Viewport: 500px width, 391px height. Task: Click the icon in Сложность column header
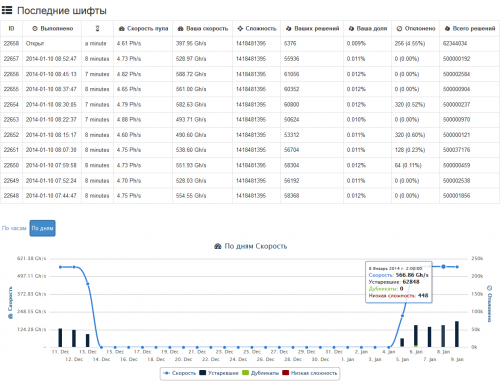[x=240, y=29]
